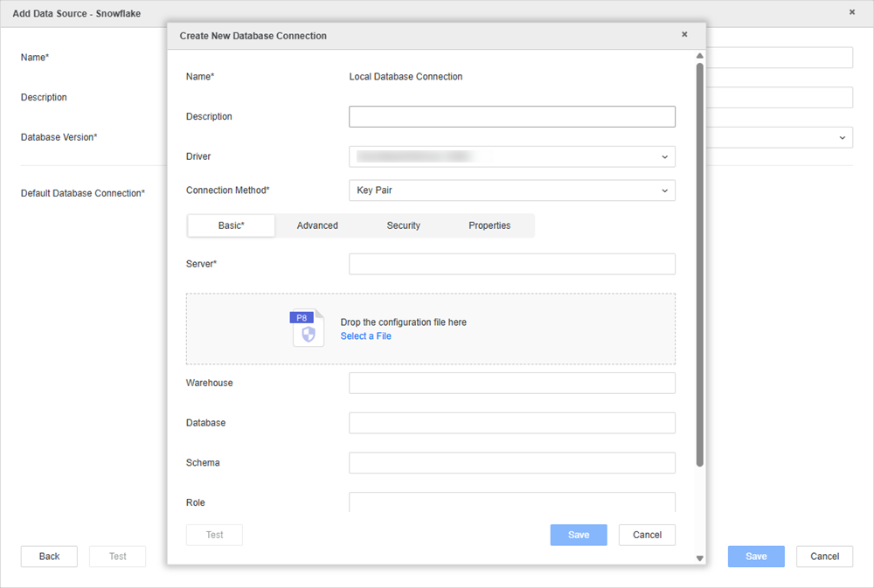Click into the Database input field
Image resolution: width=874 pixels, height=588 pixels.
pos(511,423)
